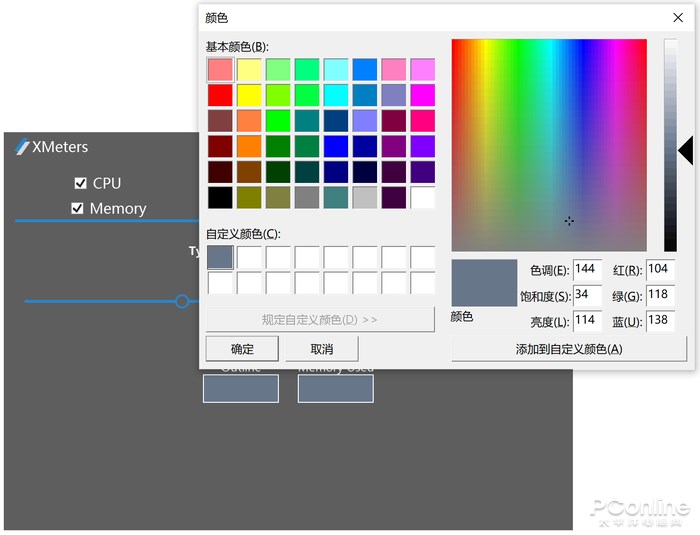Select the brown basic color swatch
700x535 pixels.
(x=249, y=172)
